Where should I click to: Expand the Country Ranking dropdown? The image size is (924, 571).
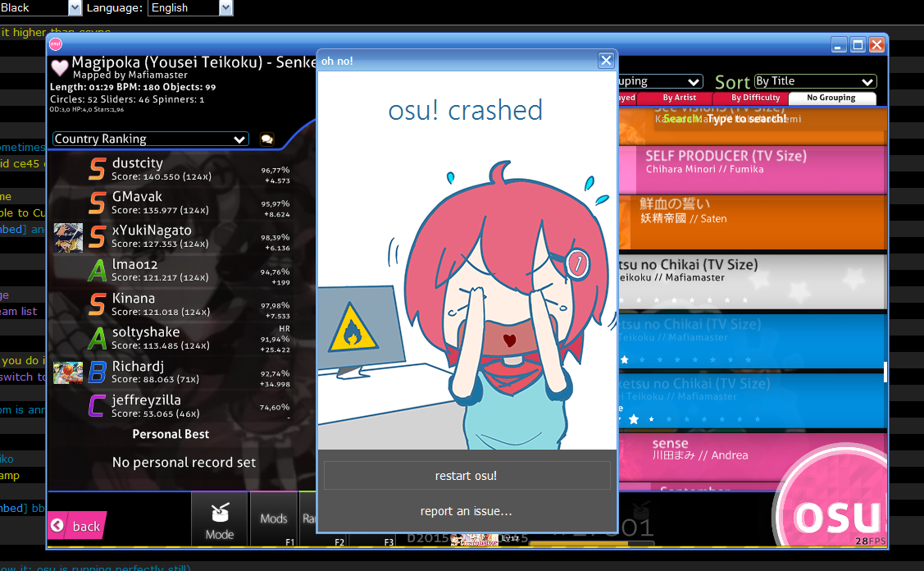150,139
